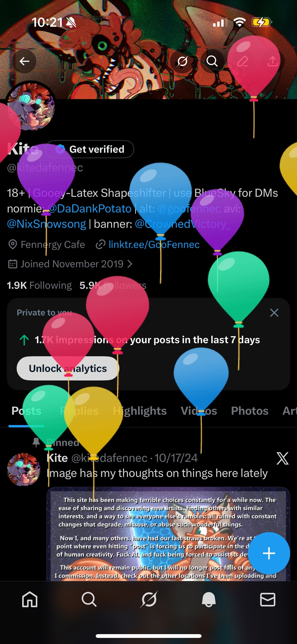Viewport: 297px width, 644px height.
Task: Open the pinned post image thumbnail
Action: pos(168,534)
